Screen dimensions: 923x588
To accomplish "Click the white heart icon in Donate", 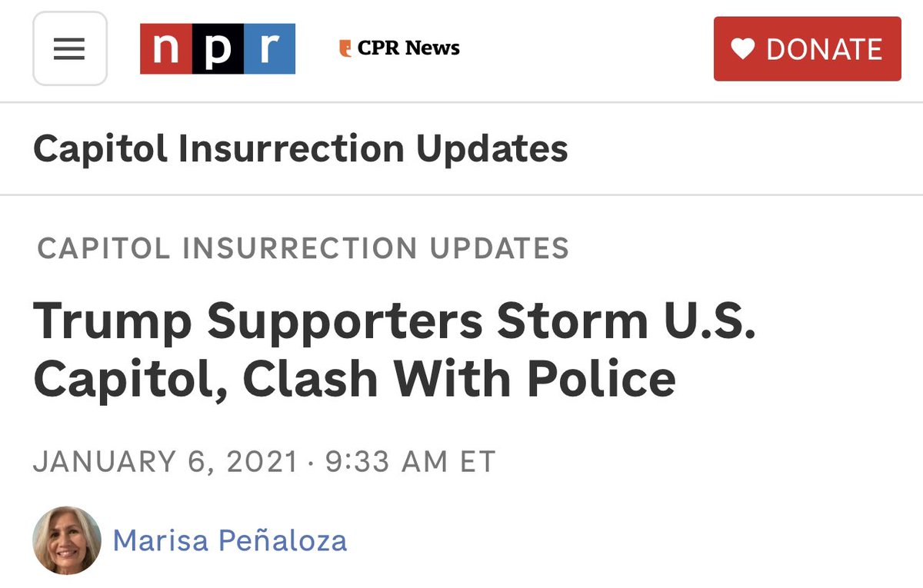I will [742, 49].
